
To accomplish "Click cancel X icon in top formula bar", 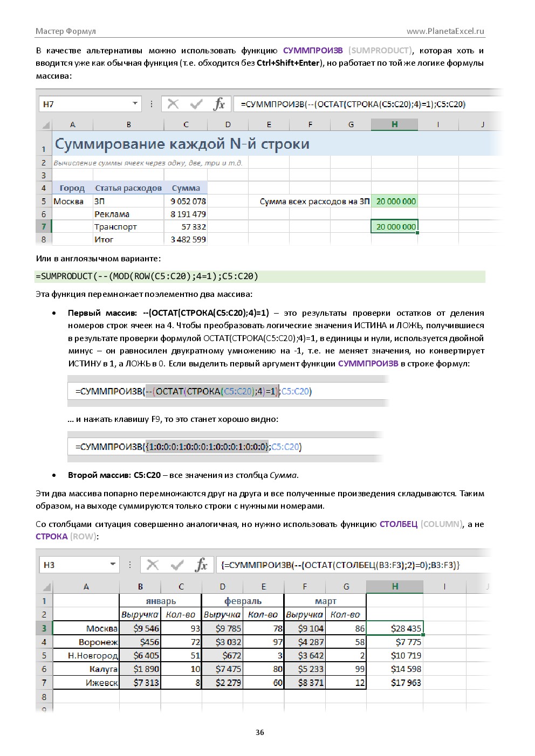I will point(173,104).
